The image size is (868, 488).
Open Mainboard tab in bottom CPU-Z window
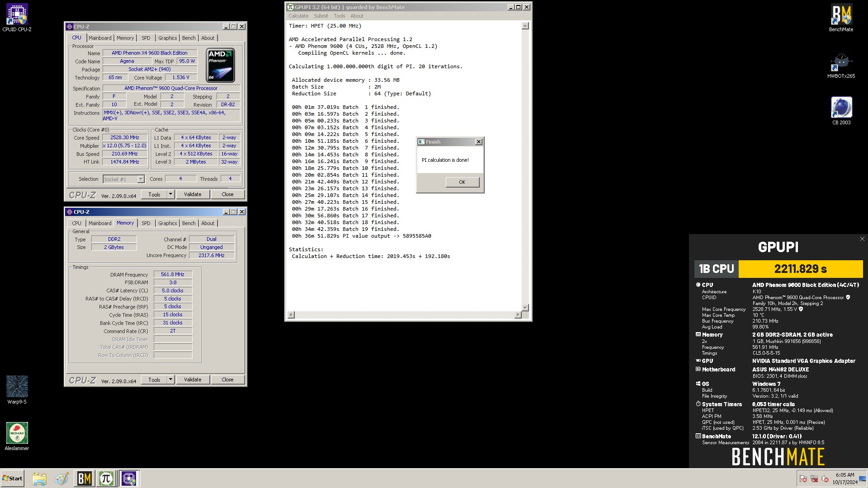pyautogui.click(x=100, y=223)
